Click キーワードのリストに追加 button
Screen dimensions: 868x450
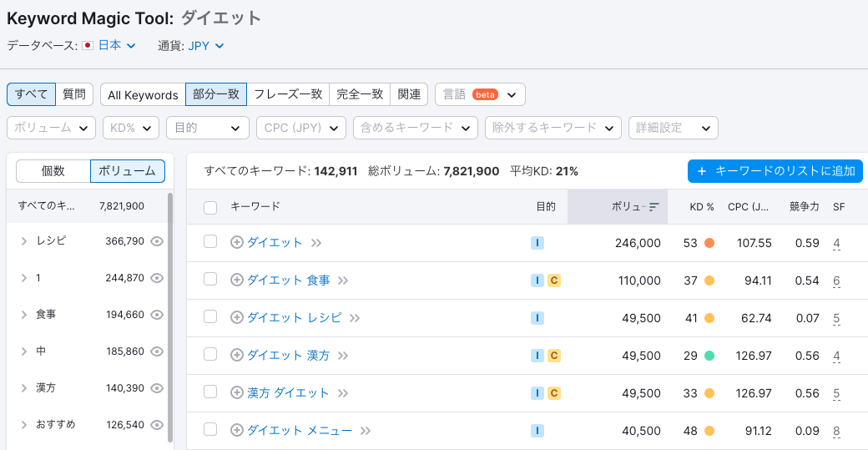click(775, 171)
